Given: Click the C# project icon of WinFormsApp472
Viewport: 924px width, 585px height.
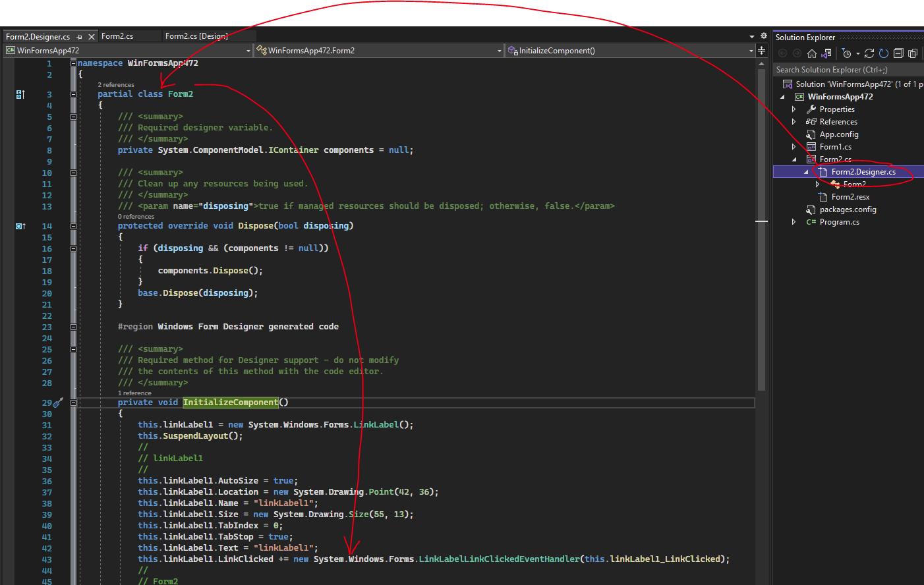Looking at the screenshot, I should [x=799, y=97].
